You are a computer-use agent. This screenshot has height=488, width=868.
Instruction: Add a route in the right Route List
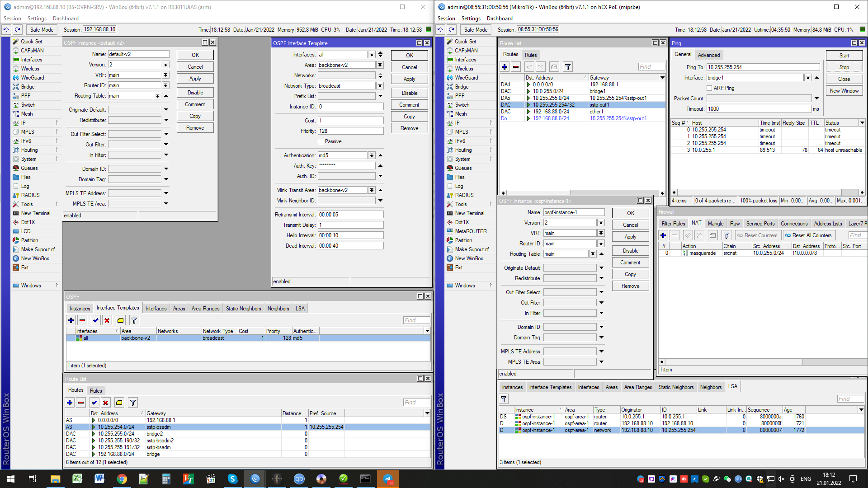tap(505, 67)
